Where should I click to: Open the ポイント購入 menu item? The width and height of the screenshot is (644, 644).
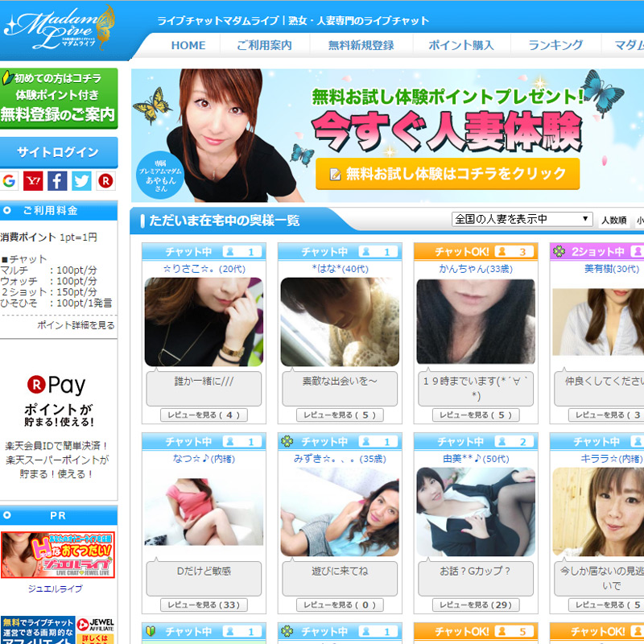coord(461,45)
